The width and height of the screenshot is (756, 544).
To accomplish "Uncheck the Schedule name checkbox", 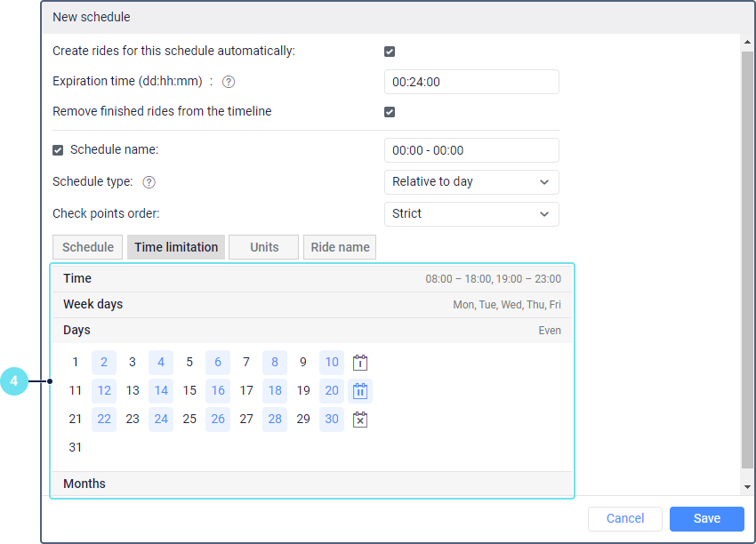I will click(58, 150).
